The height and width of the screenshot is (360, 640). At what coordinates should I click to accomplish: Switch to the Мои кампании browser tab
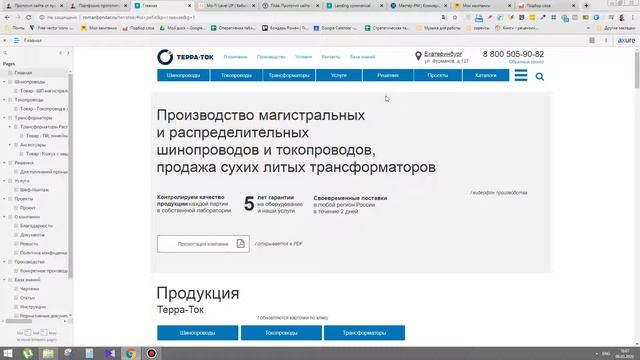(x=481, y=6)
